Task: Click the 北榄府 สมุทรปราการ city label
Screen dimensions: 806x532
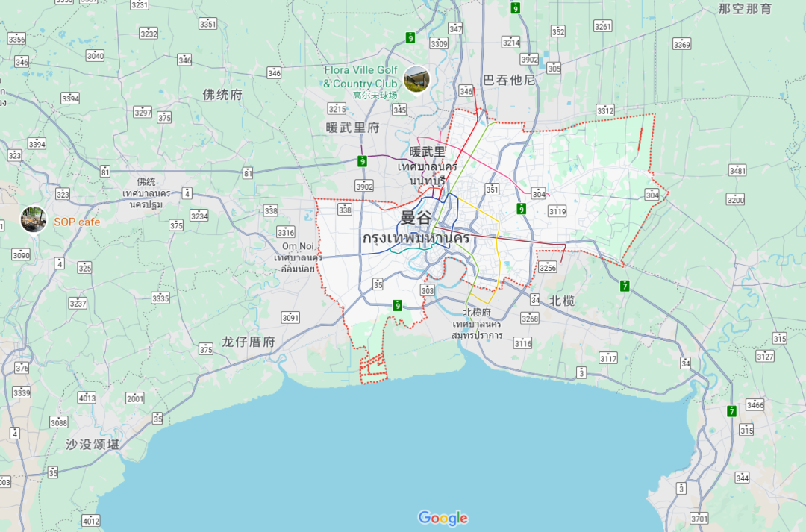Action: 477,323
